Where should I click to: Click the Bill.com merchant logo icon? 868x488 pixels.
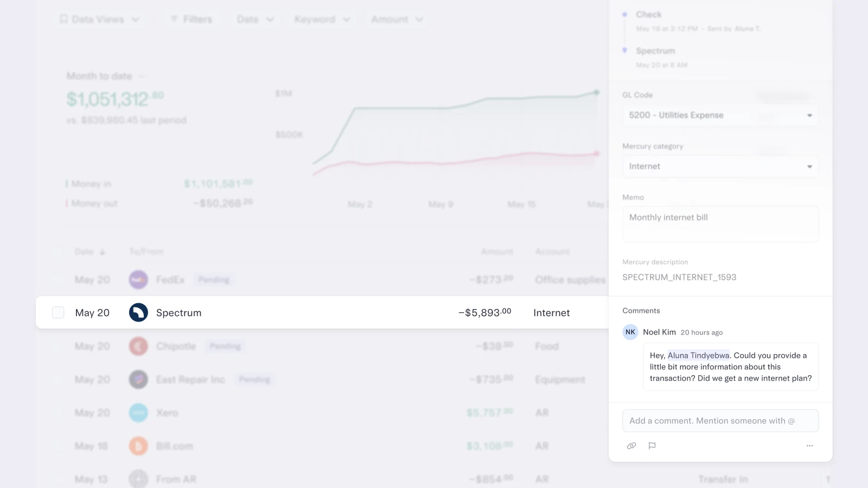point(138,446)
